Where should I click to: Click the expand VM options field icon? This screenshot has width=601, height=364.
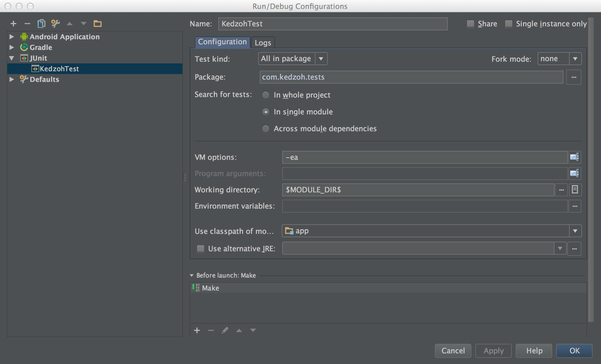click(x=574, y=157)
